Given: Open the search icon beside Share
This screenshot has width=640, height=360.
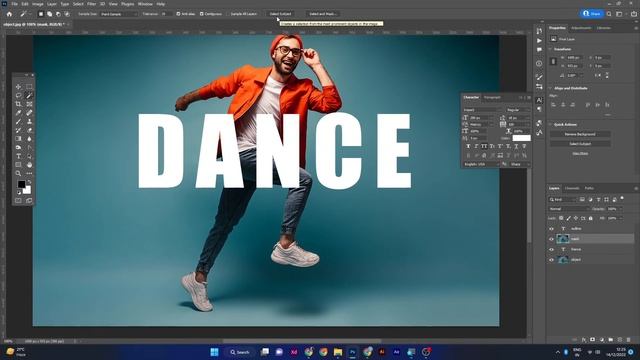Looking at the screenshot, I should coord(609,14).
